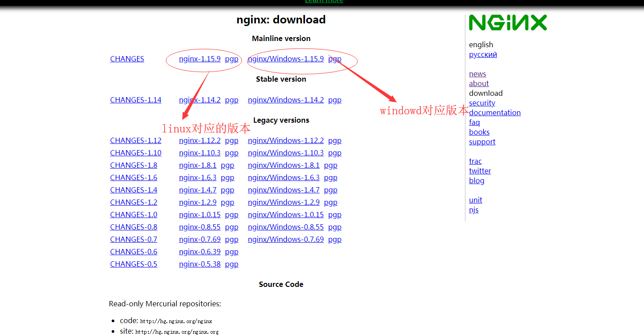The width and height of the screenshot is (644, 335).
Task: Open pgp signature for nginx-0.5.38
Action: click(x=232, y=264)
